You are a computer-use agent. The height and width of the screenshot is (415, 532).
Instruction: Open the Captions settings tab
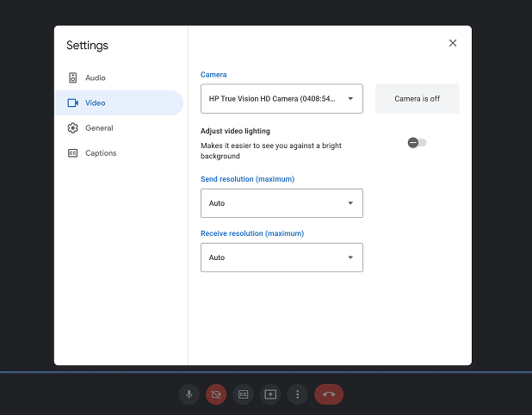coord(119,153)
